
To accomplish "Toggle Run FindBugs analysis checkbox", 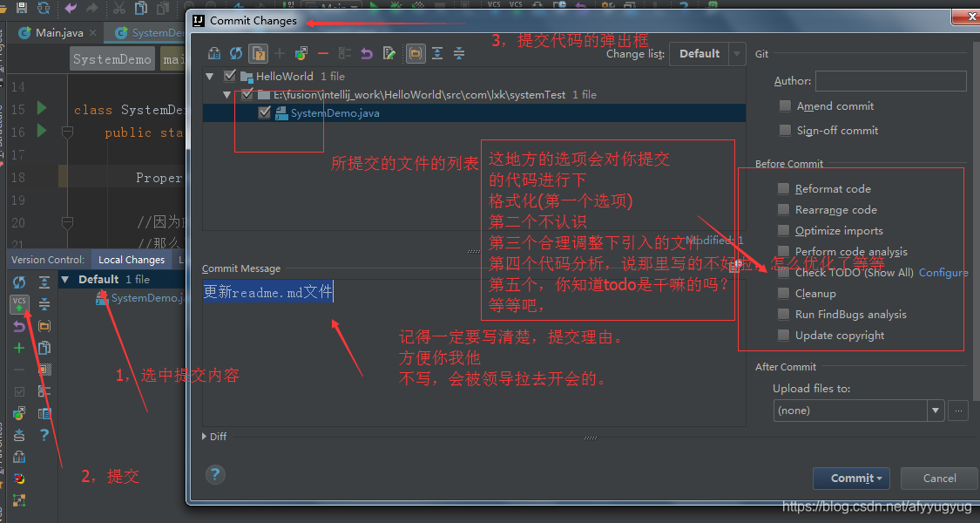I will tap(783, 314).
